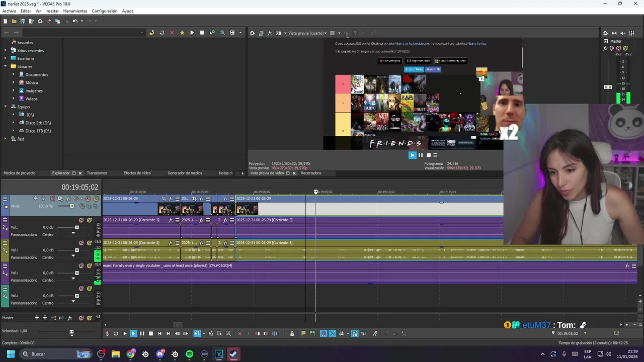Save the project using the floppy icon

tap(23, 21)
